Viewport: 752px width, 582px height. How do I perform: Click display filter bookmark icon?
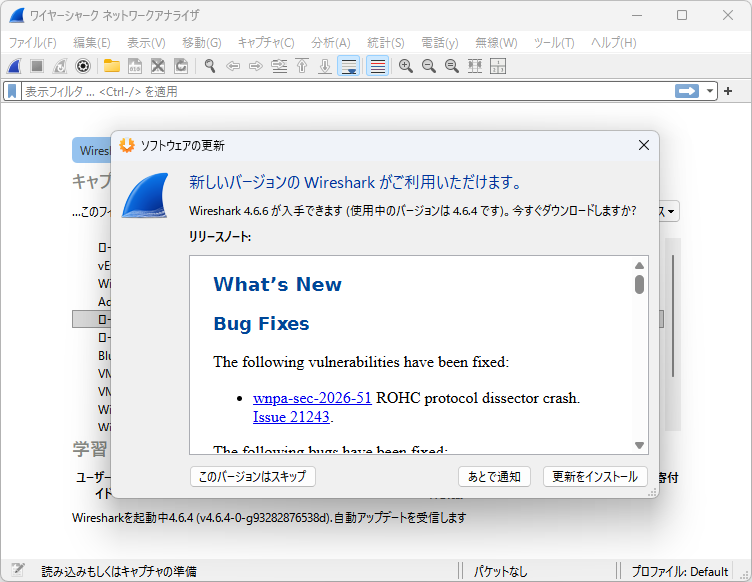pyautogui.click(x=12, y=91)
